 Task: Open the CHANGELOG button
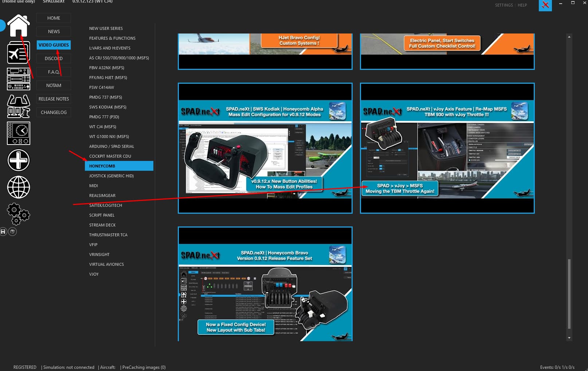(54, 113)
